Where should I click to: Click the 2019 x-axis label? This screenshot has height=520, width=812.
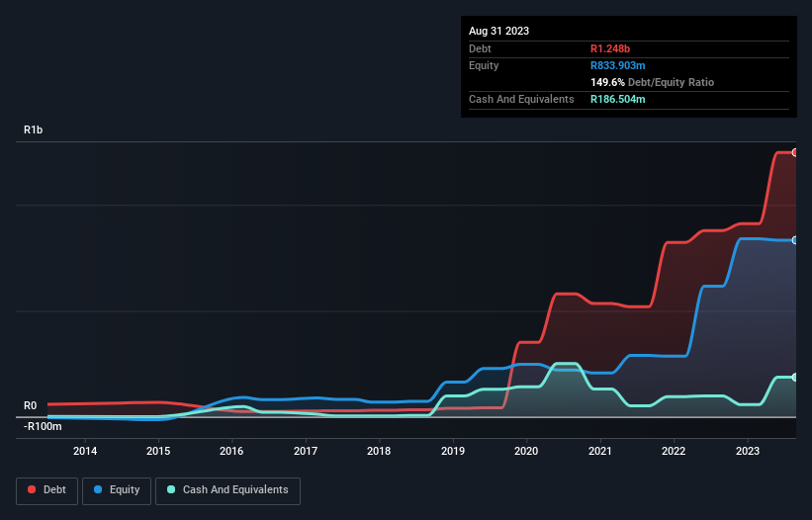pos(453,451)
